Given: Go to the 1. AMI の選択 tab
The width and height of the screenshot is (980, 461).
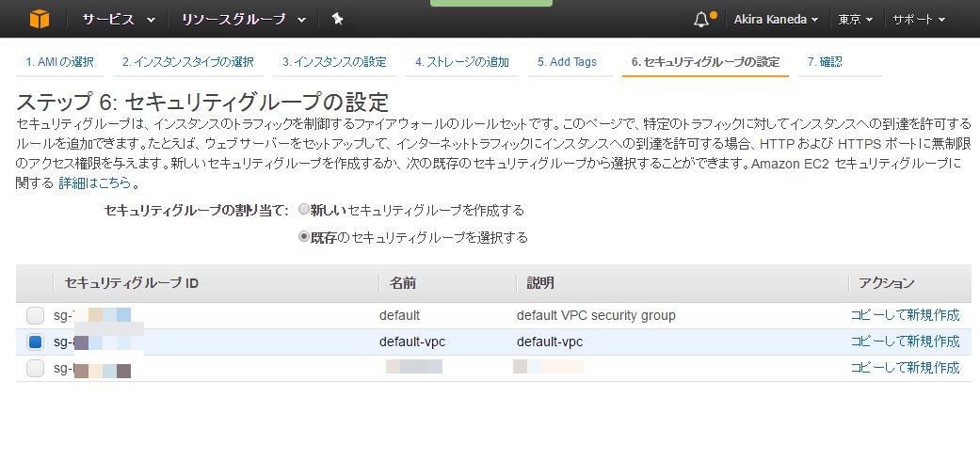Looking at the screenshot, I should 60,62.
